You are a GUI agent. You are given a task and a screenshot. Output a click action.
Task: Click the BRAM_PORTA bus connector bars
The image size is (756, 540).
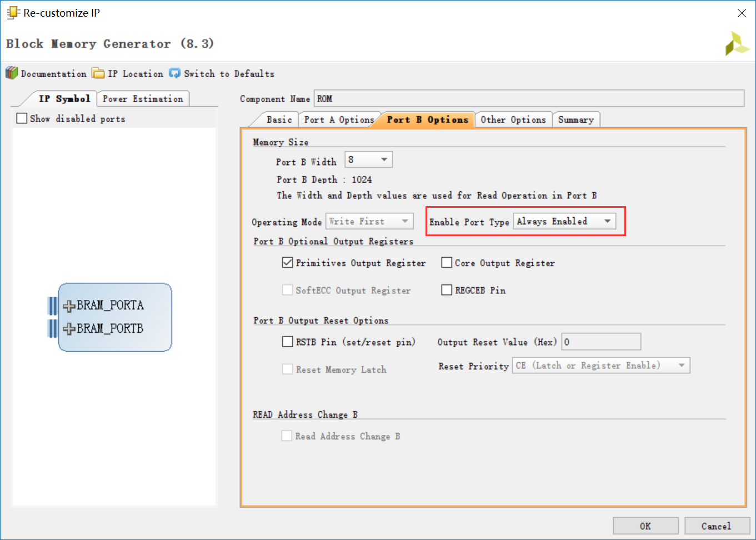pyautogui.click(x=52, y=306)
